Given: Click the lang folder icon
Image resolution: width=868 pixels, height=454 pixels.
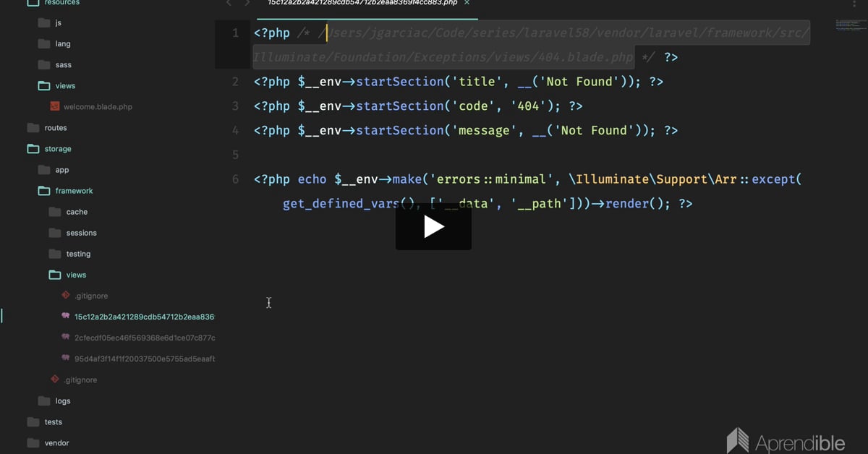Looking at the screenshot, I should coord(43,44).
